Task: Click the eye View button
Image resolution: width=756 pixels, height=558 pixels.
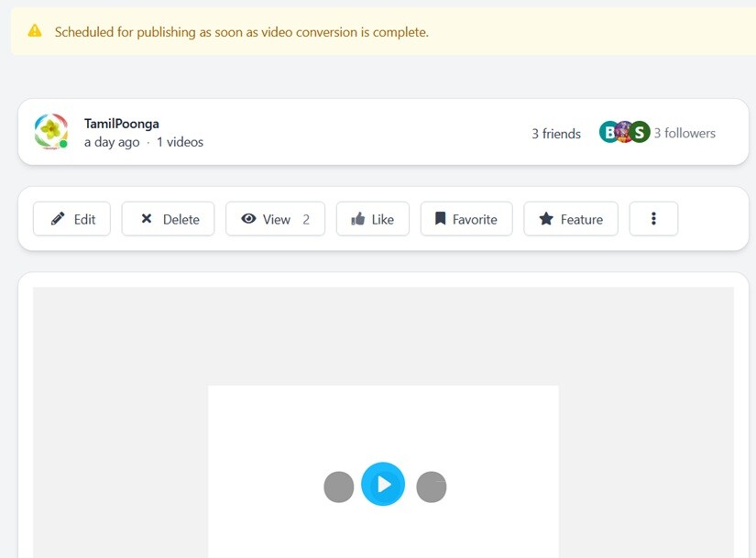Action: point(275,219)
